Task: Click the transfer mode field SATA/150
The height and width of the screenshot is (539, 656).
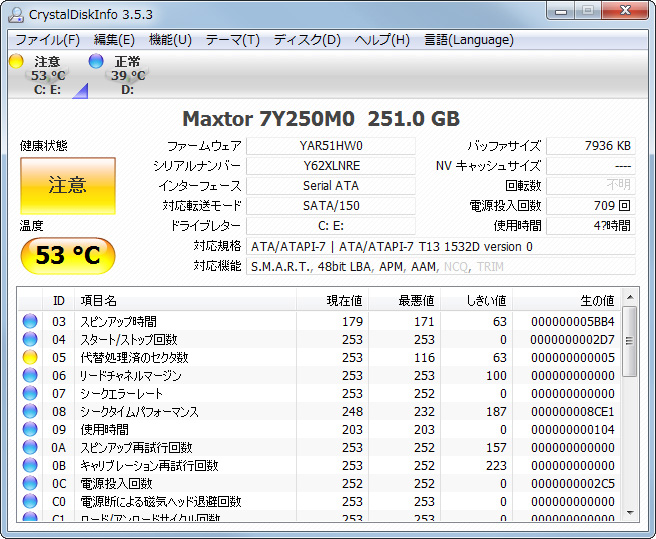Action: 331,206
